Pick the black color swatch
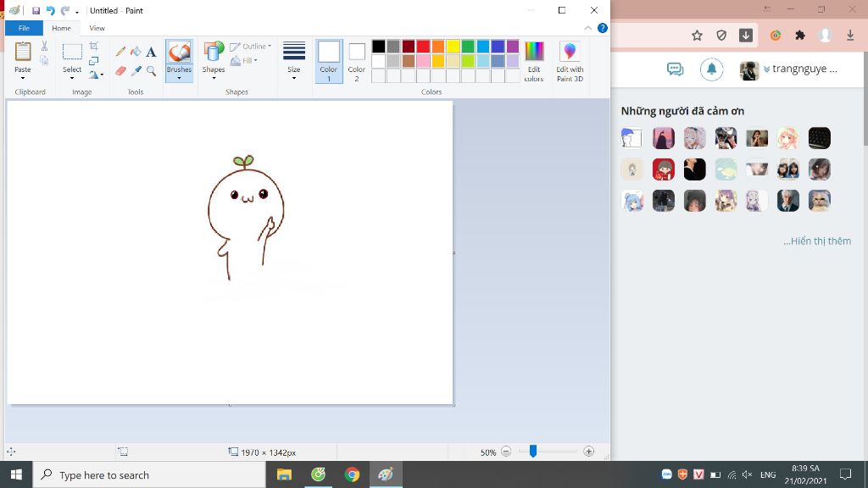 [x=379, y=46]
